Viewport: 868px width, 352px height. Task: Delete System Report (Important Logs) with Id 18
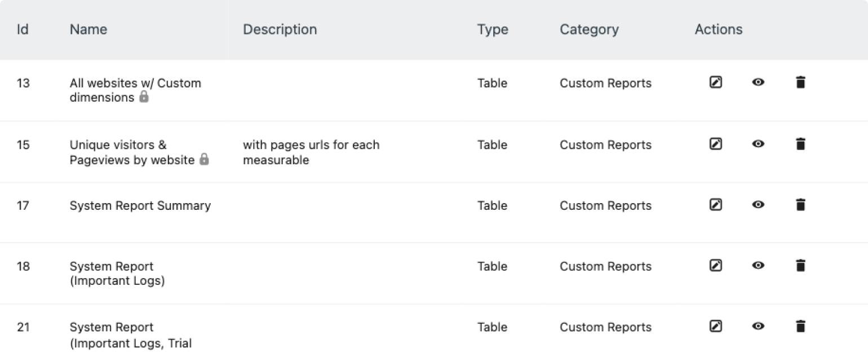point(800,265)
